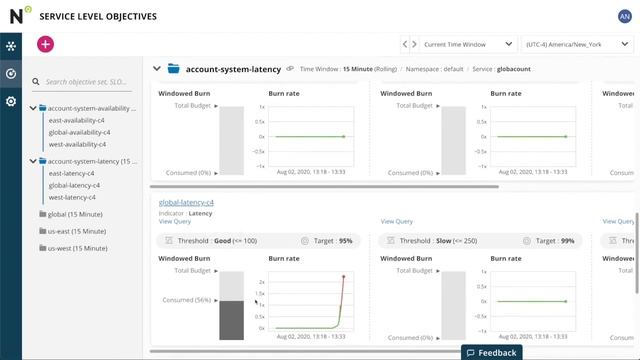Screen dimensions: 640x360
Task: Open the us-west (15 Minute) objective set
Action: pos(78,248)
